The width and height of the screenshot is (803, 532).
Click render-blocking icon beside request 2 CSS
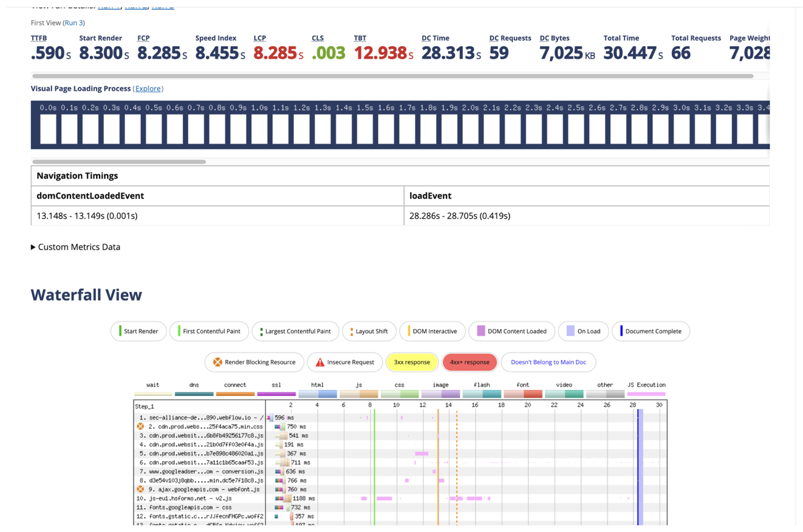click(140, 427)
